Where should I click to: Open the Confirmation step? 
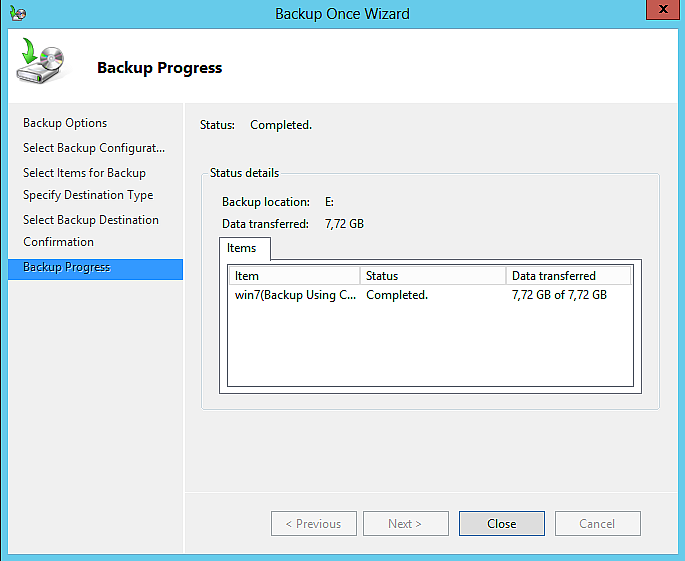tap(59, 242)
